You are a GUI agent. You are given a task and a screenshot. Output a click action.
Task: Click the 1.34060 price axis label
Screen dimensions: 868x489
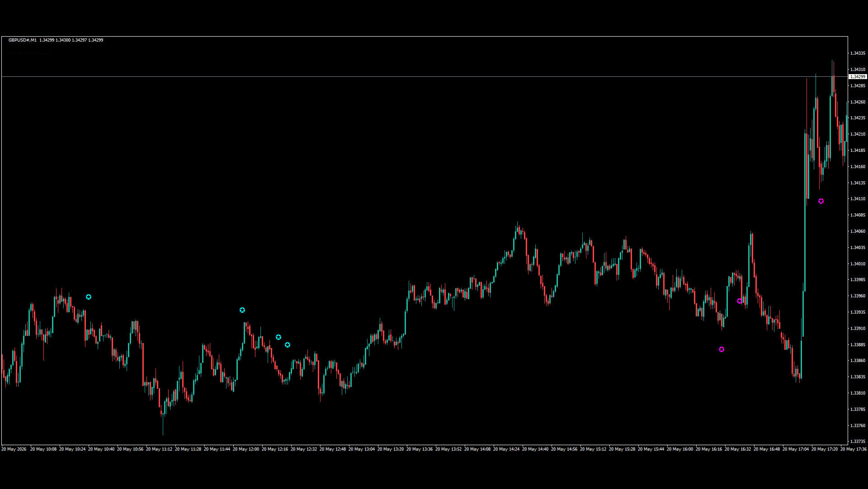point(858,231)
